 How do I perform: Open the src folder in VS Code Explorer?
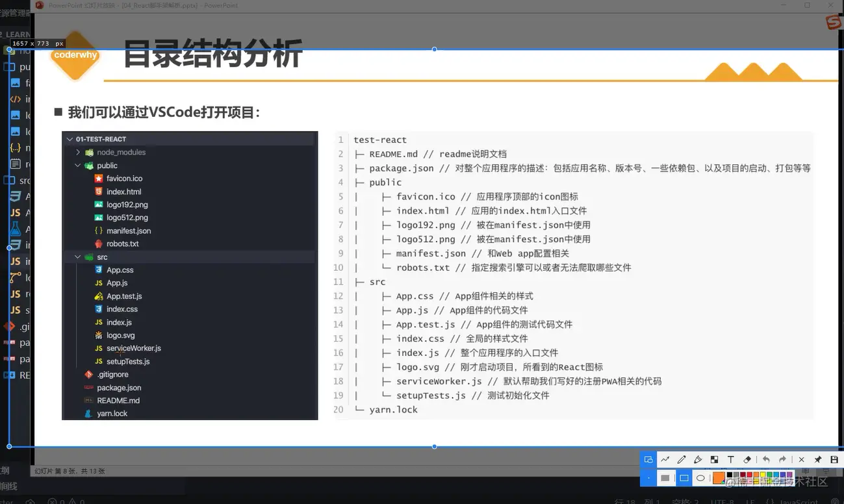17,181
